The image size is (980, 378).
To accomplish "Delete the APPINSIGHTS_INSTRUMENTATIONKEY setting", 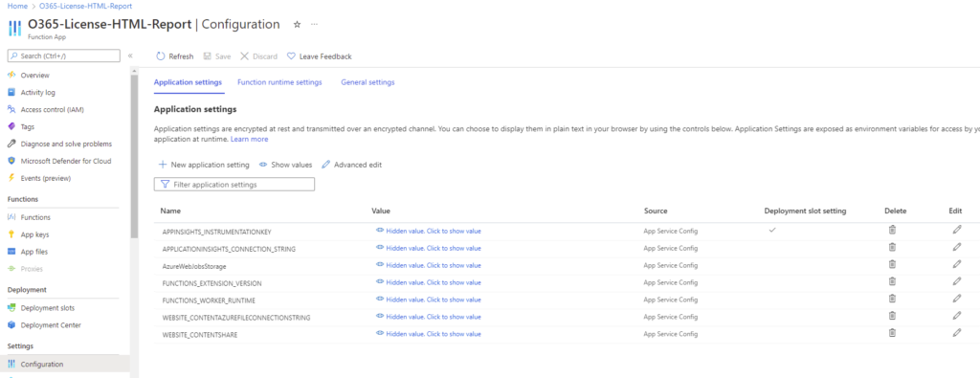I will coord(892,230).
